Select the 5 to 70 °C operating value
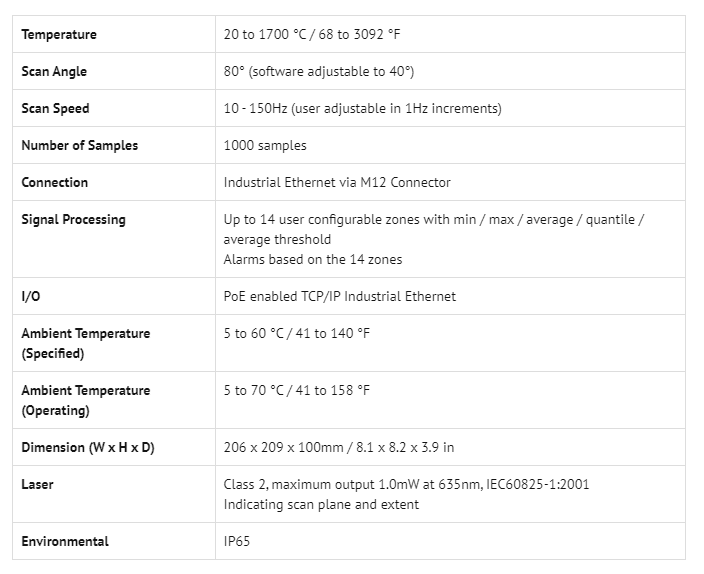This screenshot has width=704, height=574. click(x=296, y=391)
